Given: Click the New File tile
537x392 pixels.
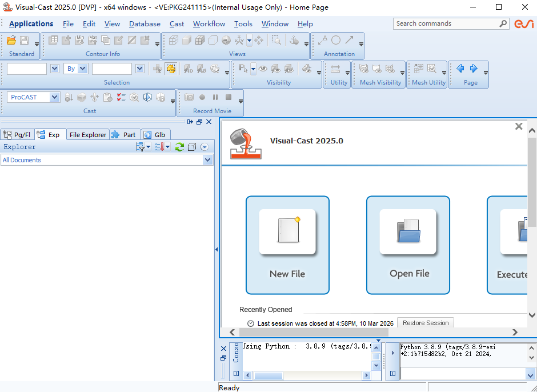Looking at the screenshot, I should click(287, 245).
